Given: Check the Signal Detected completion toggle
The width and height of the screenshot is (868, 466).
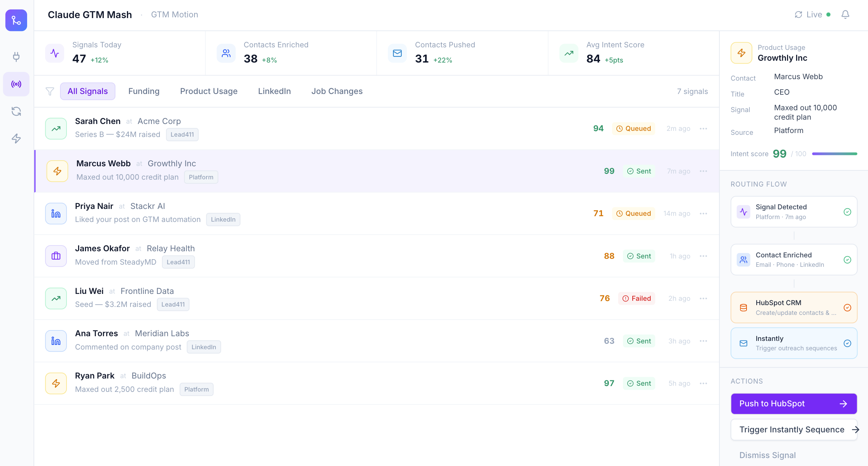Looking at the screenshot, I should pyautogui.click(x=848, y=212).
